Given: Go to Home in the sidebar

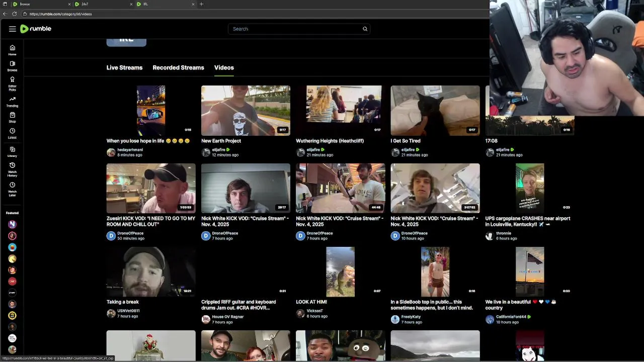Looking at the screenshot, I should [12, 50].
